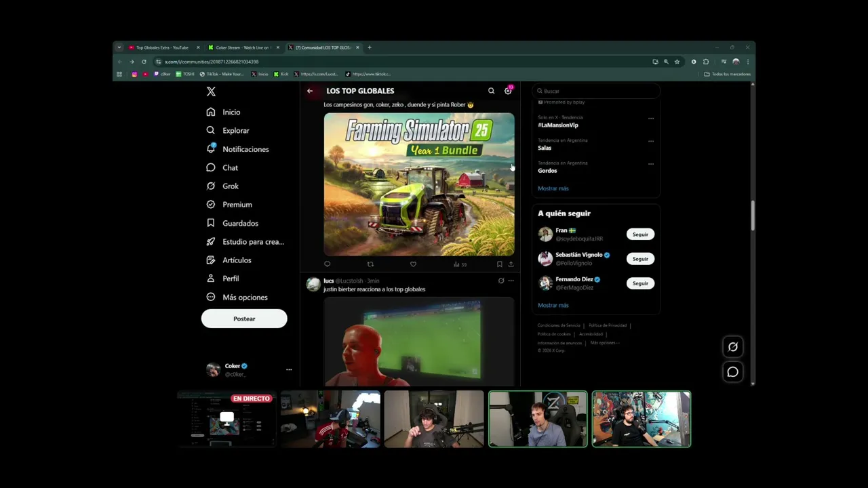Screen dimensions: 868x488
Task: Repost the Farming Simulator post
Action: click(370, 264)
